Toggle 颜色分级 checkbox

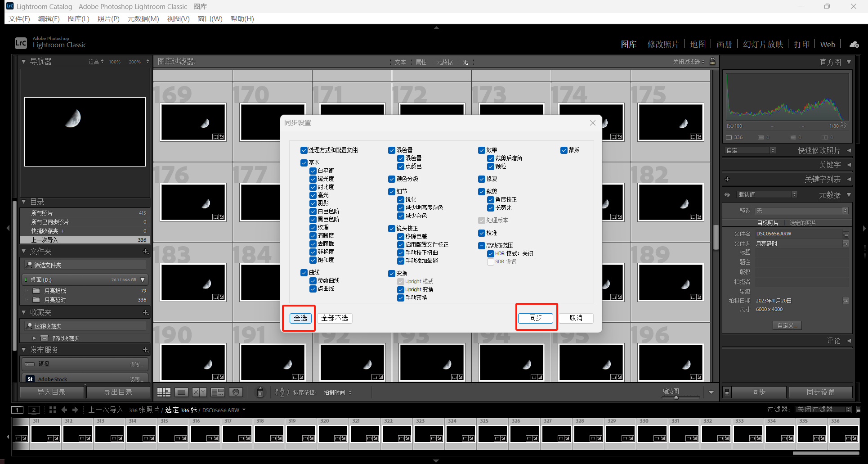[x=392, y=179]
